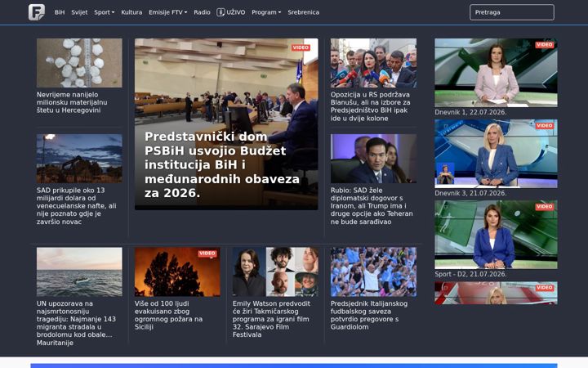Click the Pretraga search field

tap(512, 12)
